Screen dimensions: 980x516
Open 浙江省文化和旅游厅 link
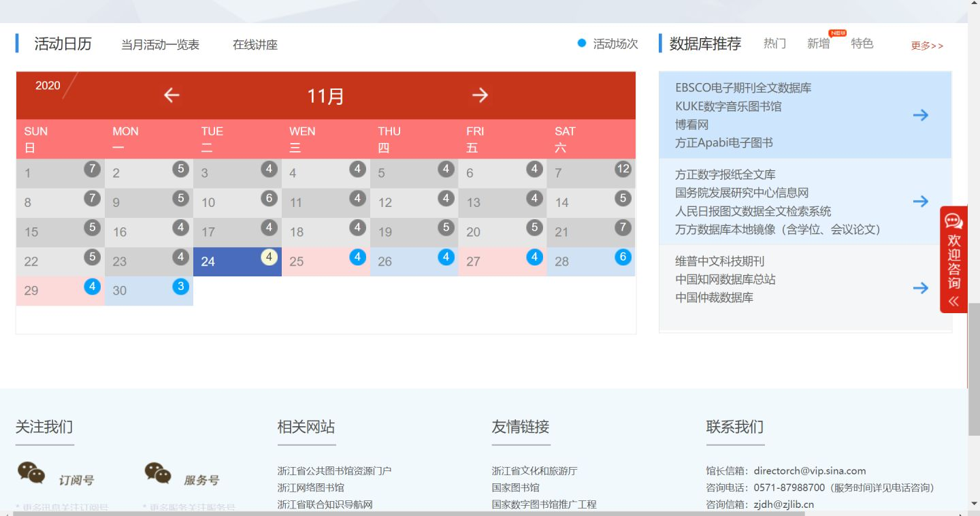coord(535,470)
